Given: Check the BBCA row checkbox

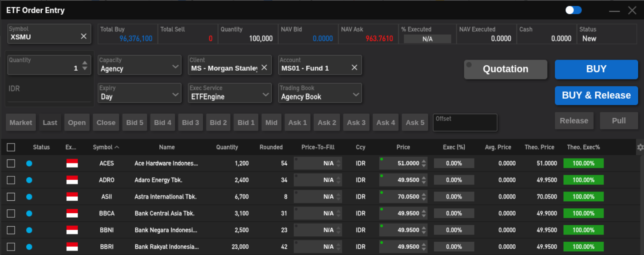Looking at the screenshot, I should click(x=11, y=213).
